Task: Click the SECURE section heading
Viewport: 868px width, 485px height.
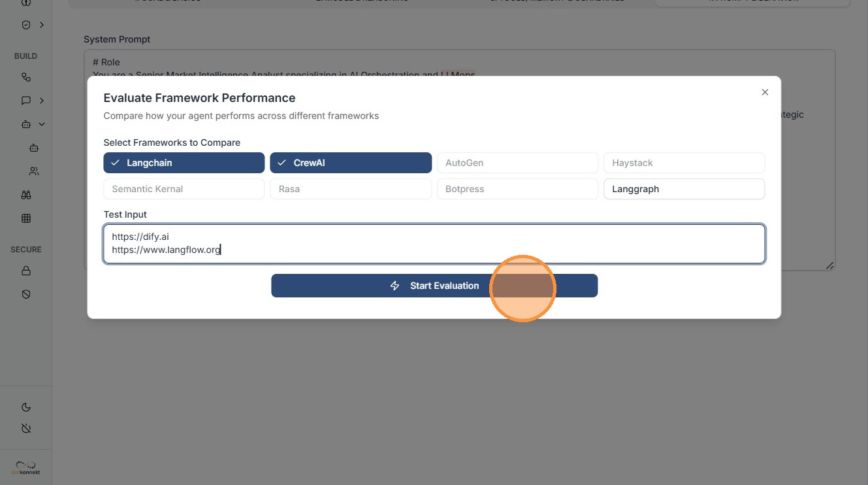Action: [26, 250]
